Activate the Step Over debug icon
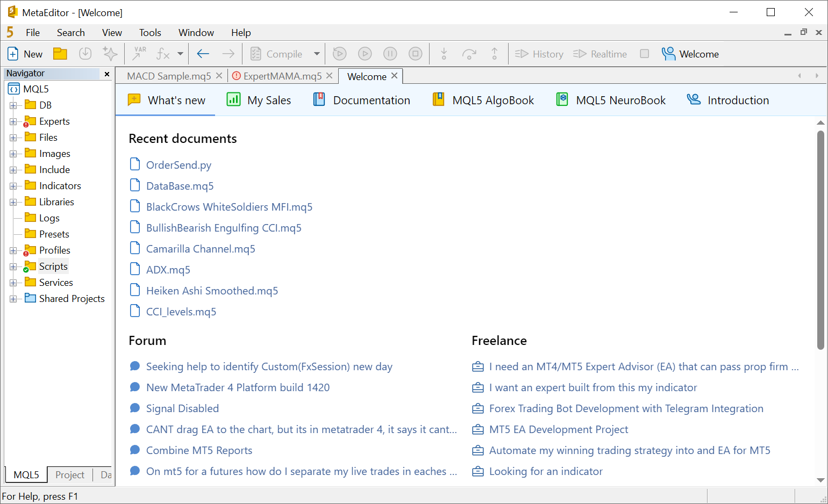Viewport: 828px width, 504px height. [469, 53]
